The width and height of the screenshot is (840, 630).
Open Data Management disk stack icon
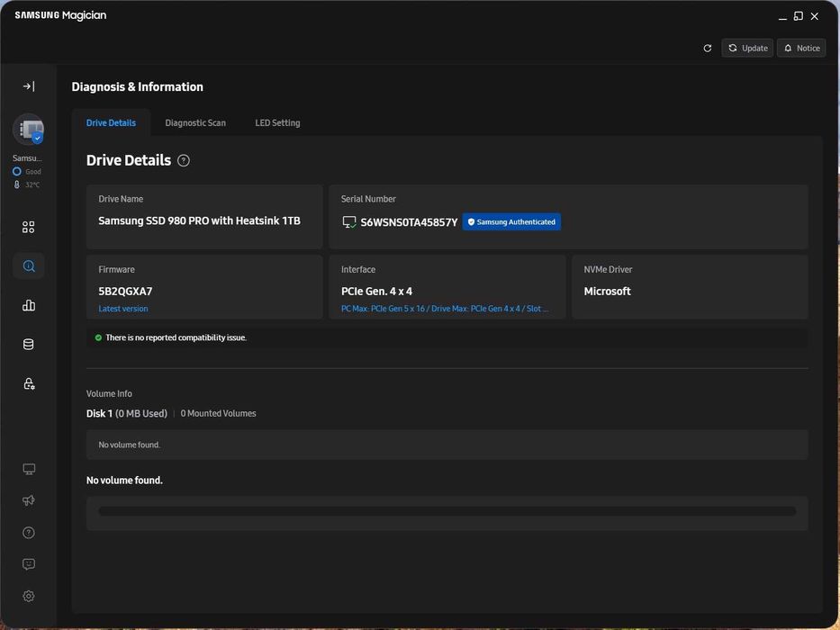click(29, 345)
